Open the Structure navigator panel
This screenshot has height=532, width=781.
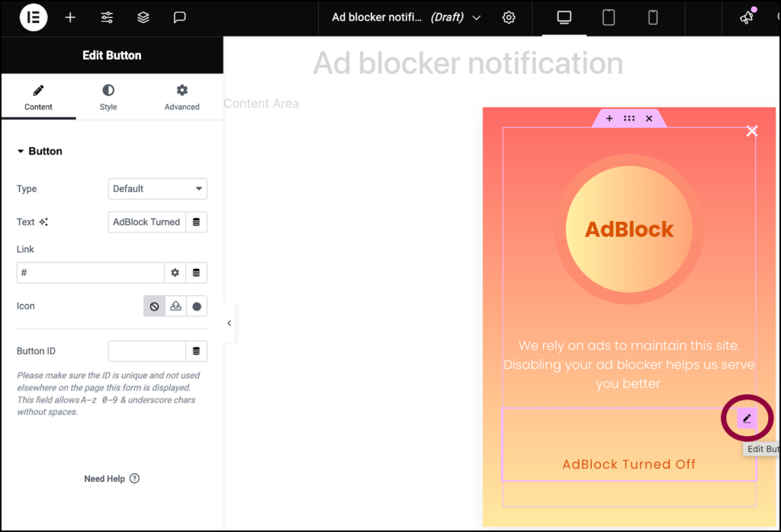[x=143, y=18]
